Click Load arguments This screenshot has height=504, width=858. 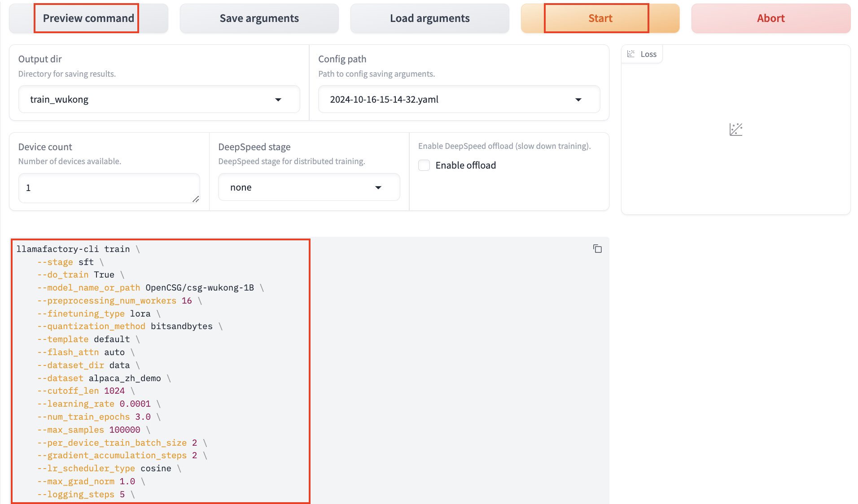(x=429, y=18)
